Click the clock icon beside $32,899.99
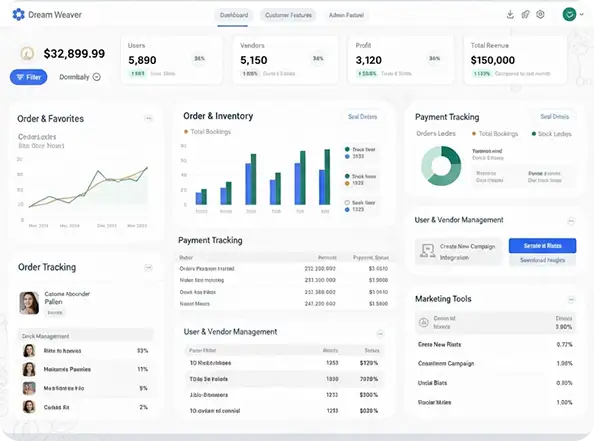 pyautogui.click(x=27, y=53)
